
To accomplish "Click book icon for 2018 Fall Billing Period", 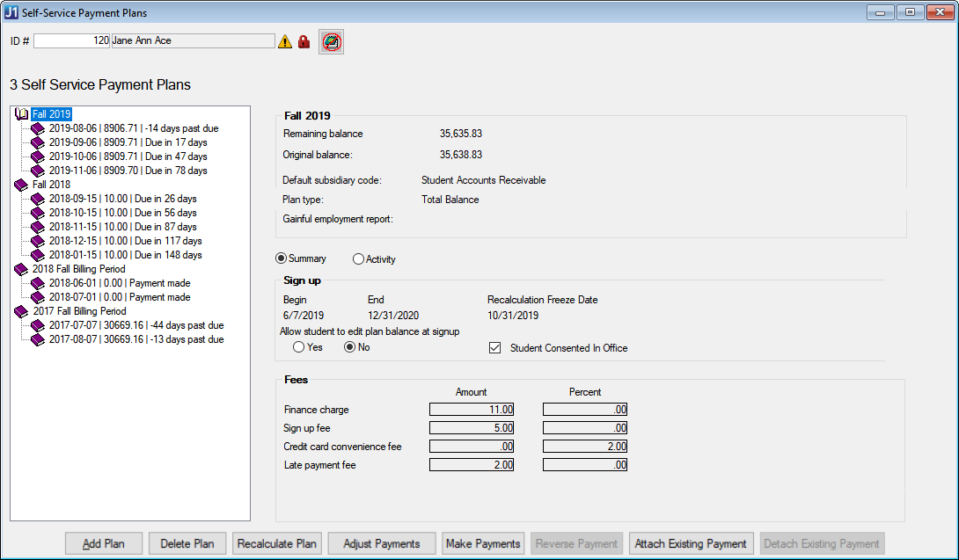I will coord(22,269).
